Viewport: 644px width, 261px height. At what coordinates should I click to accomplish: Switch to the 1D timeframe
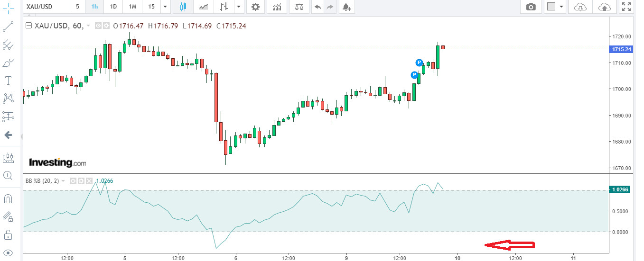point(113,7)
